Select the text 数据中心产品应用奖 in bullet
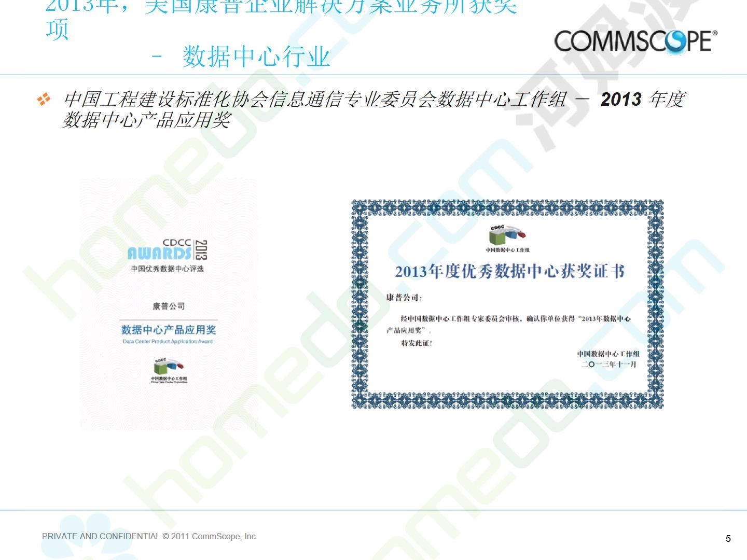The image size is (747, 560). coord(146,120)
